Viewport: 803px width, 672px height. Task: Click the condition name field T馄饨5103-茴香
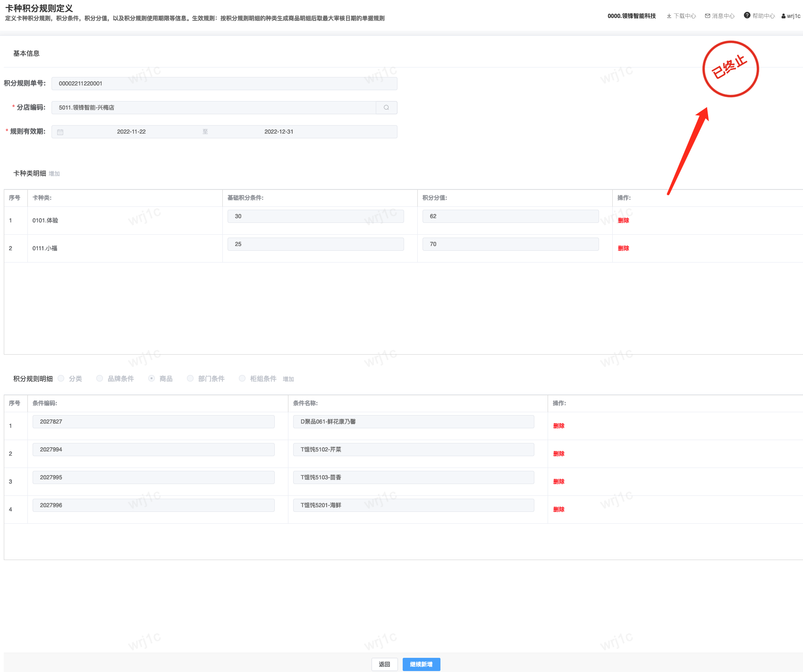[x=414, y=477]
